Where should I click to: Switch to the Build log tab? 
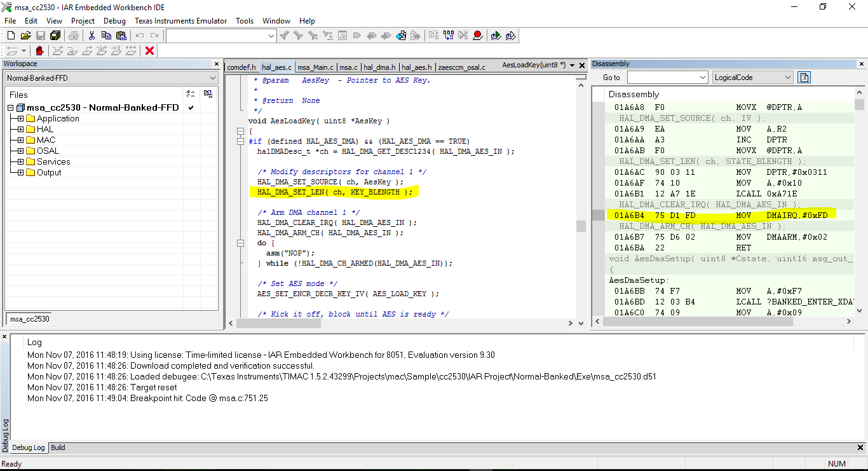58,447
